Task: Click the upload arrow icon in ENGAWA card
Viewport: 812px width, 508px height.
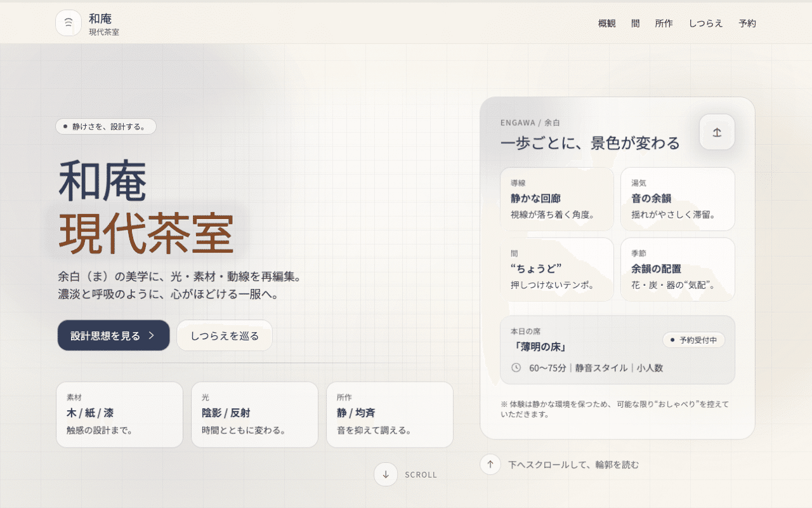Action: pos(717,132)
